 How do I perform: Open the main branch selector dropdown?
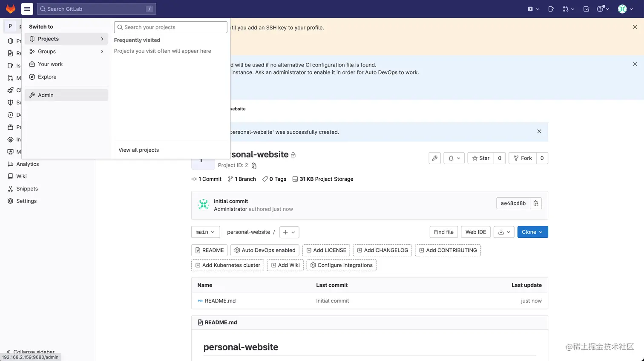click(205, 232)
